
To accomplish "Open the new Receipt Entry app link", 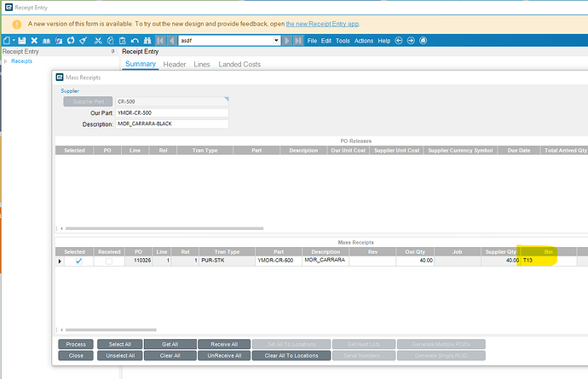I will click(322, 24).
